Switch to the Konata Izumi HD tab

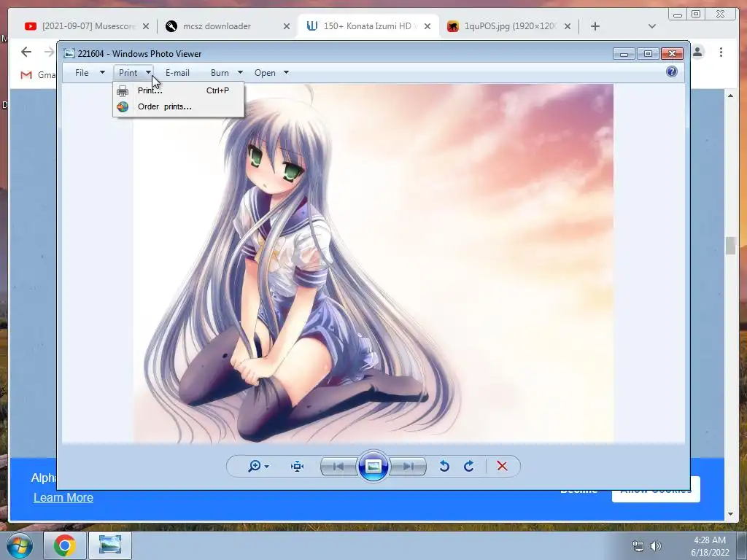click(x=367, y=26)
